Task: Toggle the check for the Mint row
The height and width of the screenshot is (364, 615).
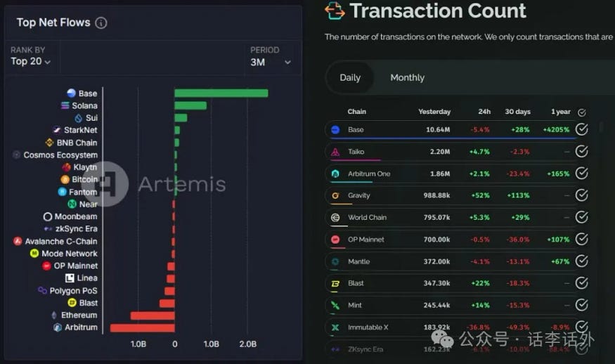Action: 582,305
